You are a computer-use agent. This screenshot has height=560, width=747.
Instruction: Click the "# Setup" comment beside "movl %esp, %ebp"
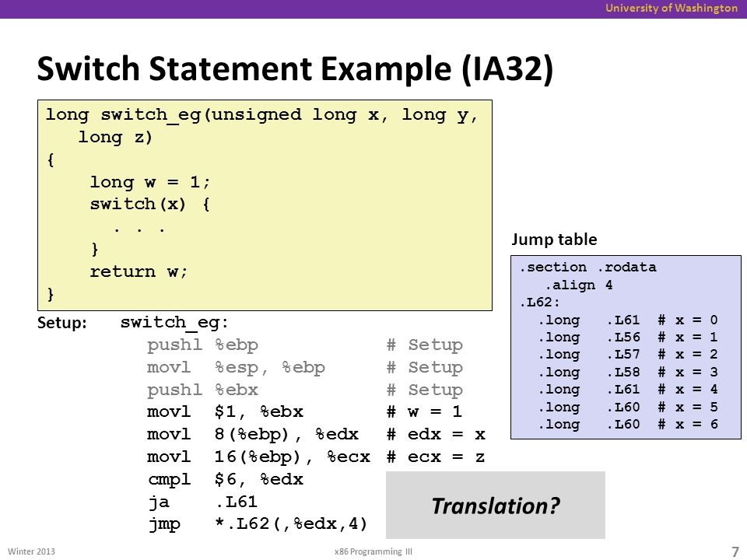pyautogui.click(x=425, y=368)
